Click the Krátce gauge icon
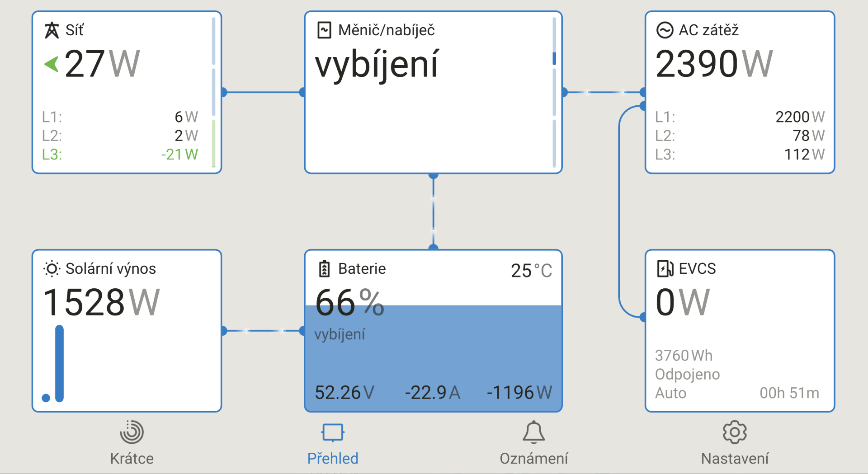The width and height of the screenshot is (868, 474). (x=132, y=432)
